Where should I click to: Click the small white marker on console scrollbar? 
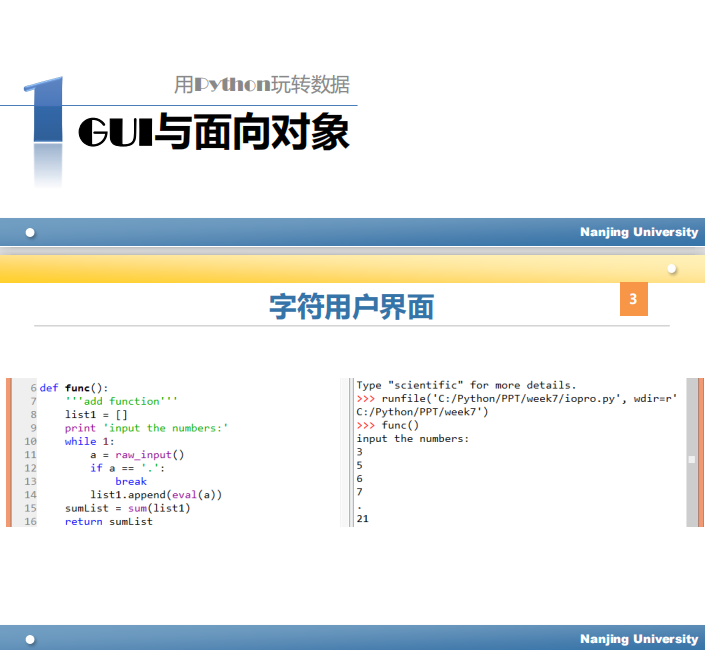pos(691,459)
